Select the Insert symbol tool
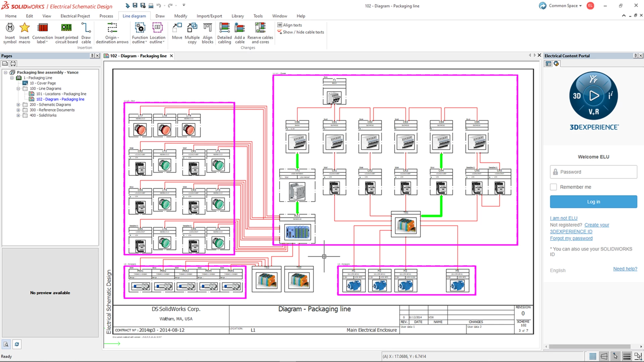The width and height of the screenshot is (644, 362). (x=10, y=33)
